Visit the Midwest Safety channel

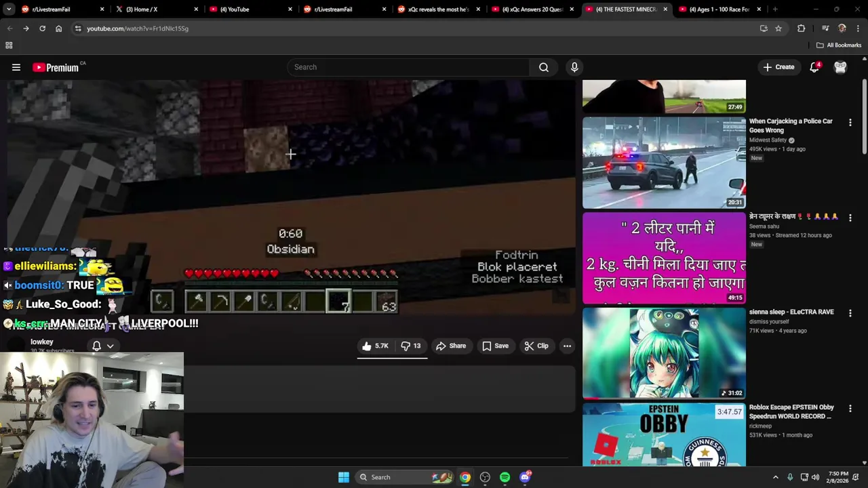768,140
